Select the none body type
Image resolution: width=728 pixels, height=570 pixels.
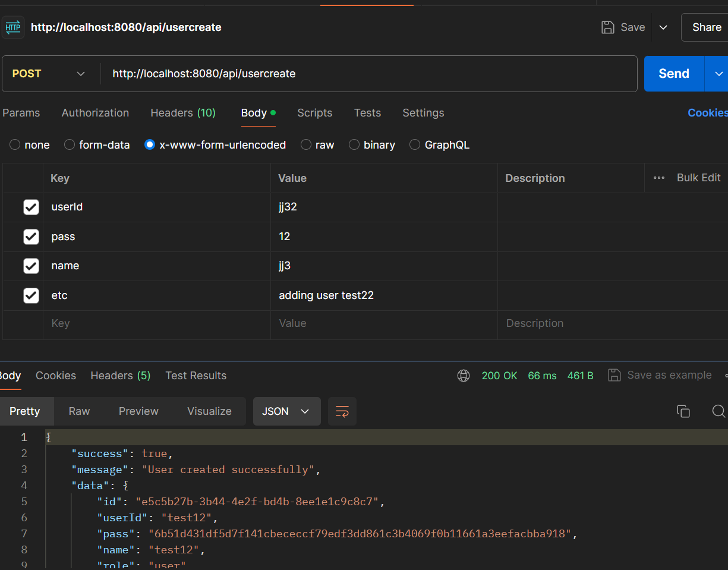[15, 145]
